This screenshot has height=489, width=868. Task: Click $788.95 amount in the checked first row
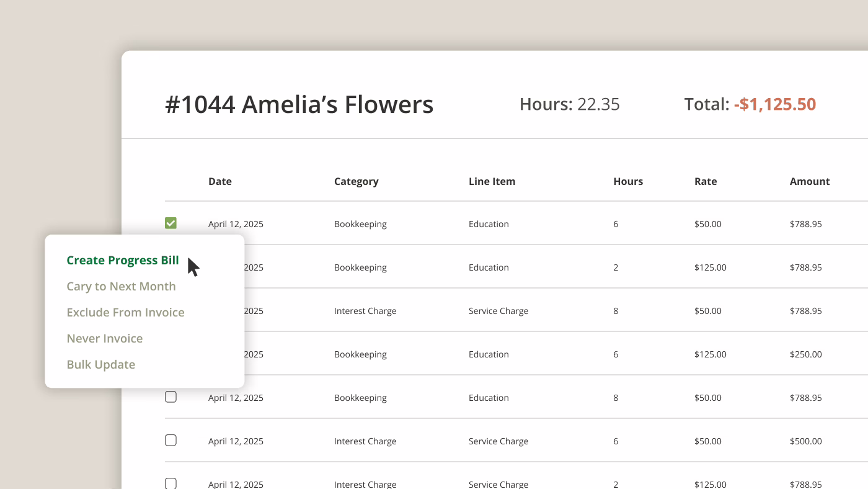point(806,224)
